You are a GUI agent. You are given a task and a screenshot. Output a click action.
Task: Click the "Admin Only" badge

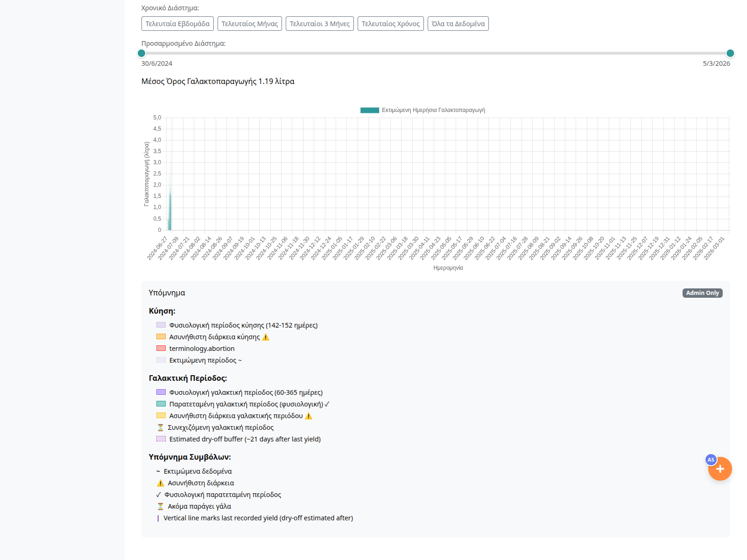702,293
